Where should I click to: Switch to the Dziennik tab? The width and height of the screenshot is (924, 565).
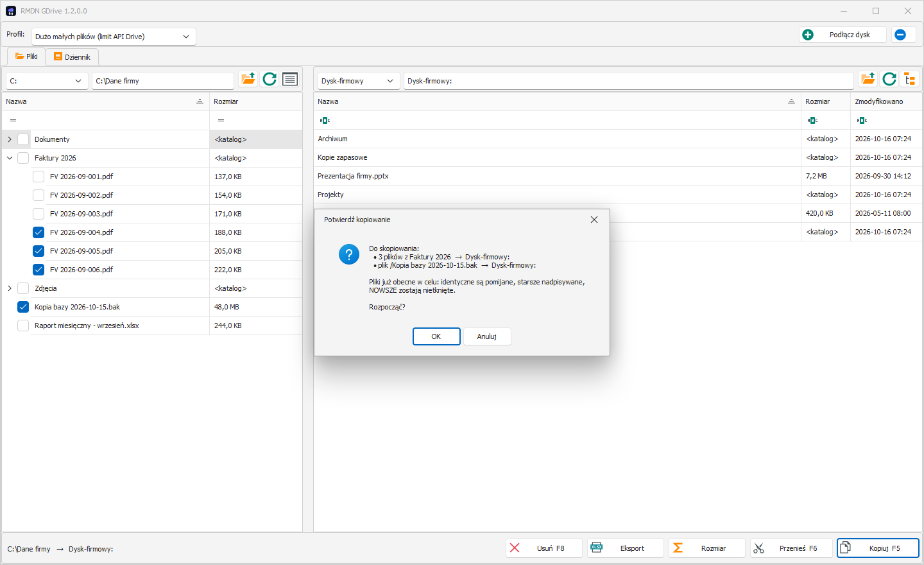point(72,57)
